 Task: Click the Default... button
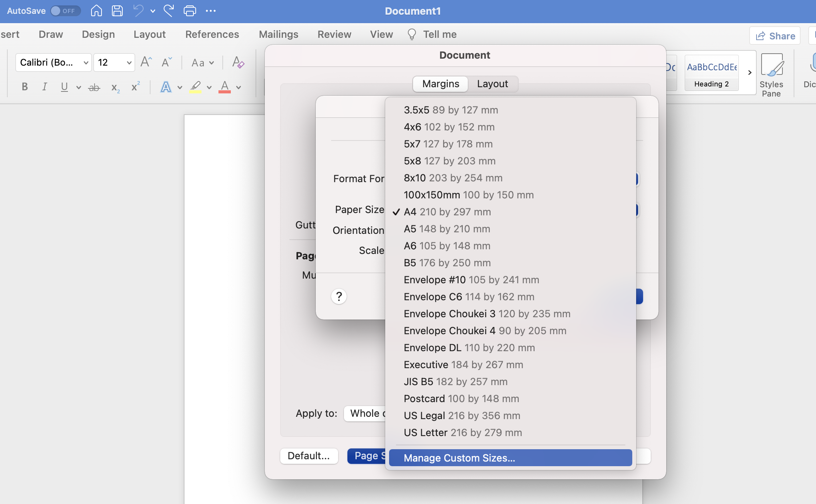(309, 456)
